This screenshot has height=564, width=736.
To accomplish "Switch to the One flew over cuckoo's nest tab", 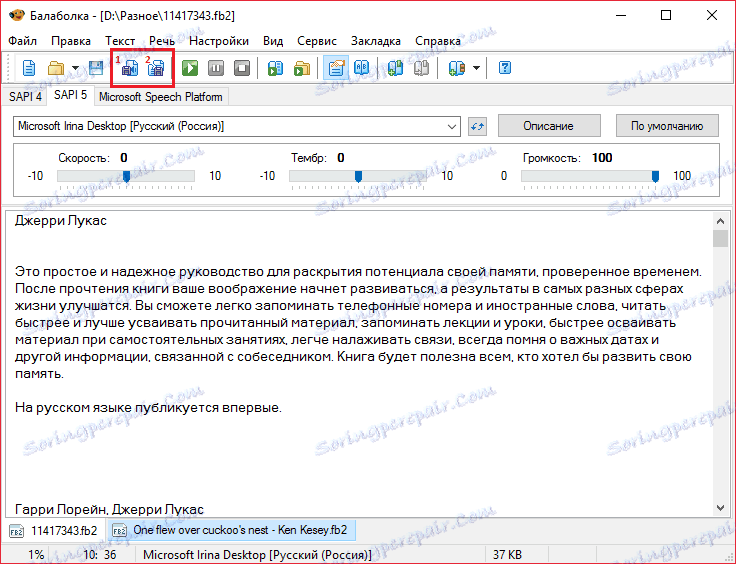I will [231, 530].
